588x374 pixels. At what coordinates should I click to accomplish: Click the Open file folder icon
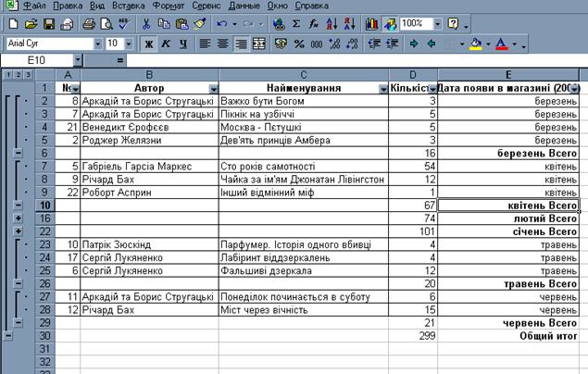31,24
